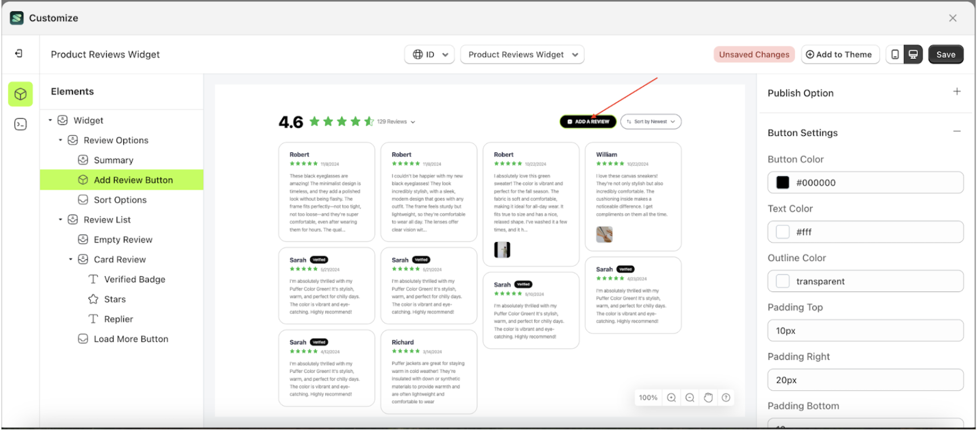Select Summary in the elements tree
The image size is (980, 433).
114,160
